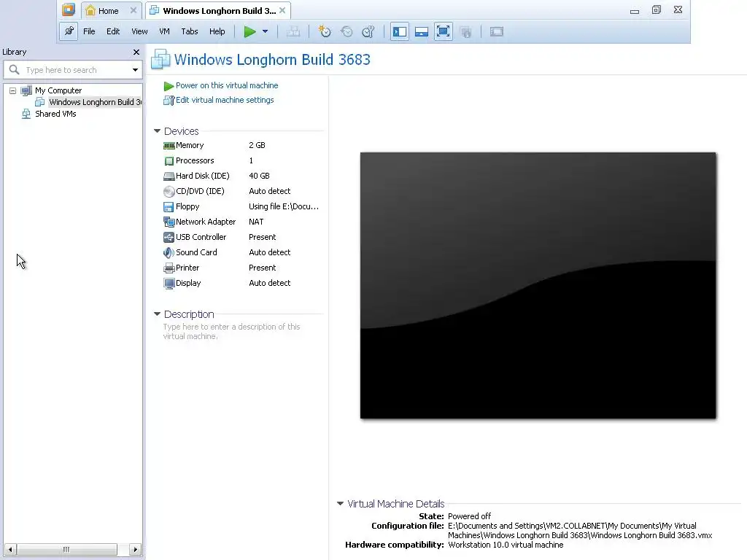Click the Powered off state text
Viewport: 747px width, 560px height.
point(469,516)
